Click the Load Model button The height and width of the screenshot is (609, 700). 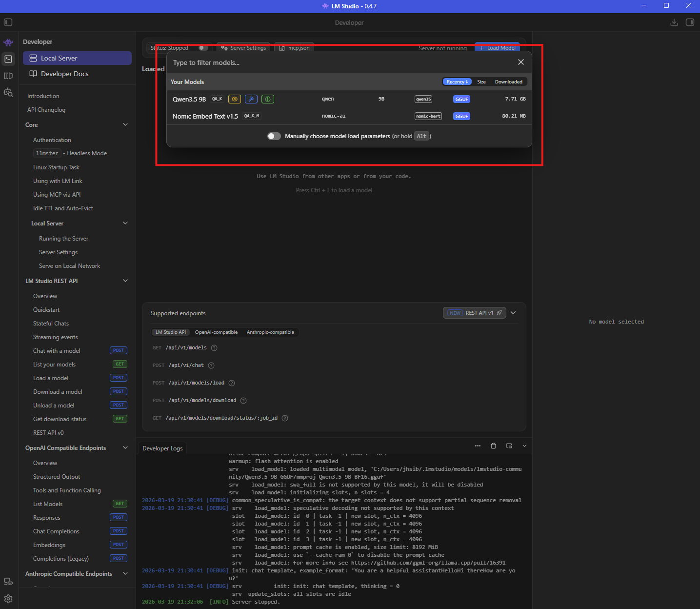pos(497,48)
